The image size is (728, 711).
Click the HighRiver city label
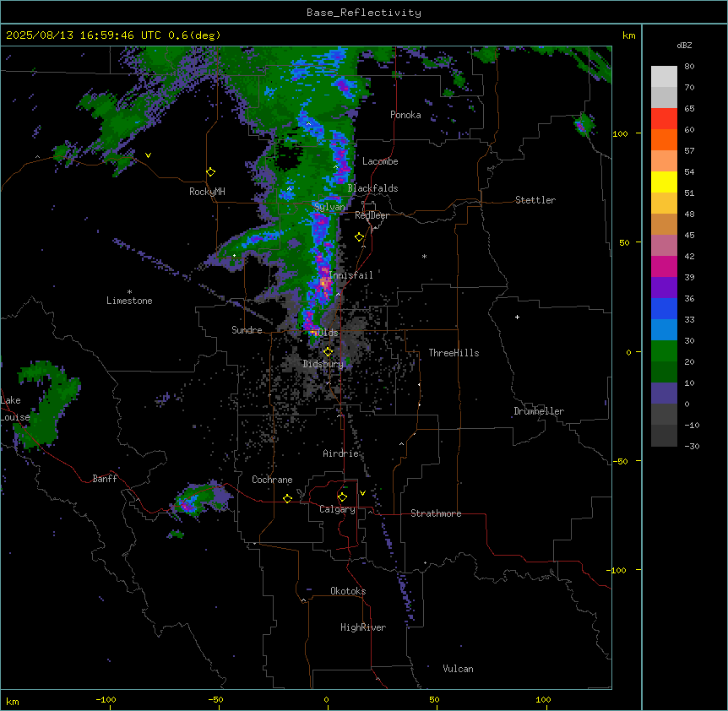tap(363, 627)
